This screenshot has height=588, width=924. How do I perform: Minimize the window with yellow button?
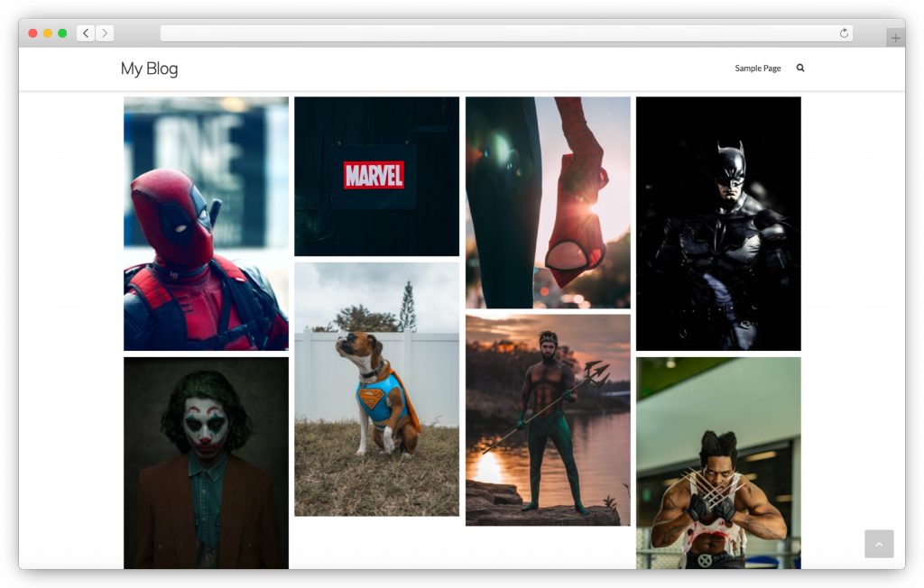click(x=48, y=33)
